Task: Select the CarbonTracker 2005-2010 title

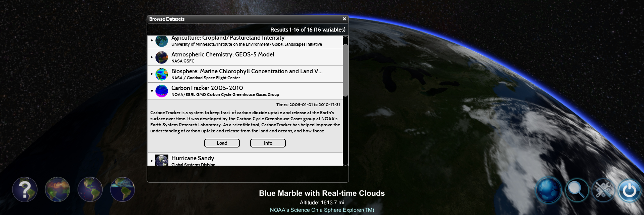Action: click(207, 88)
